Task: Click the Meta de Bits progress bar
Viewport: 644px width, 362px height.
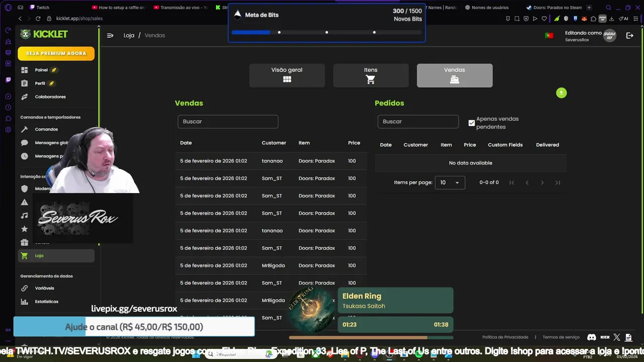Action: pyautogui.click(x=327, y=32)
